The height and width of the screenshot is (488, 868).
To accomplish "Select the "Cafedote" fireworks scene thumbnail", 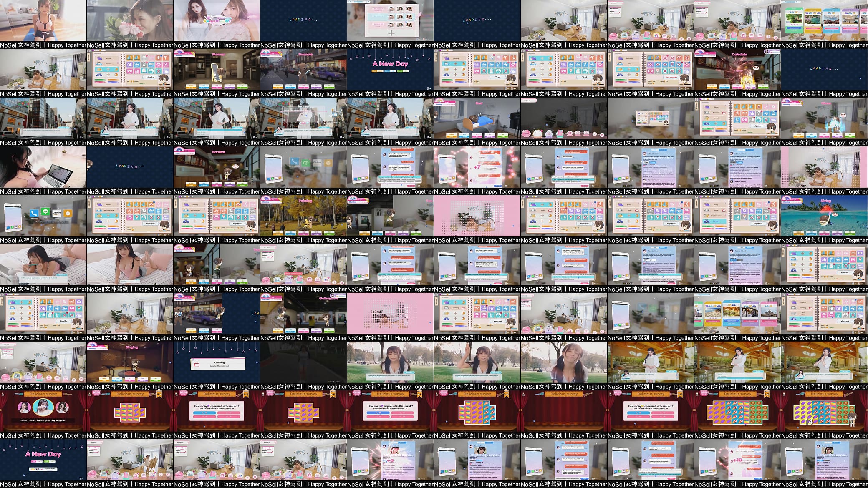I will coord(737,69).
